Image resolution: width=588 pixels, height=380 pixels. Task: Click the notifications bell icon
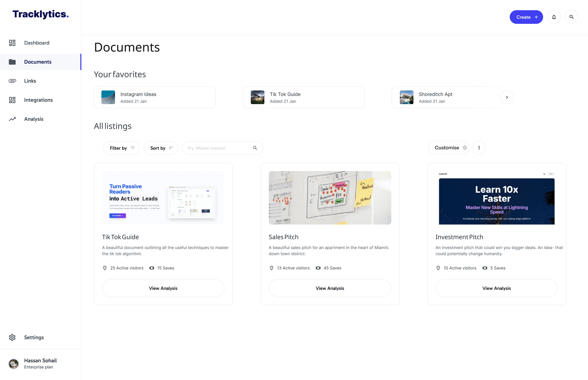(x=554, y=17)
